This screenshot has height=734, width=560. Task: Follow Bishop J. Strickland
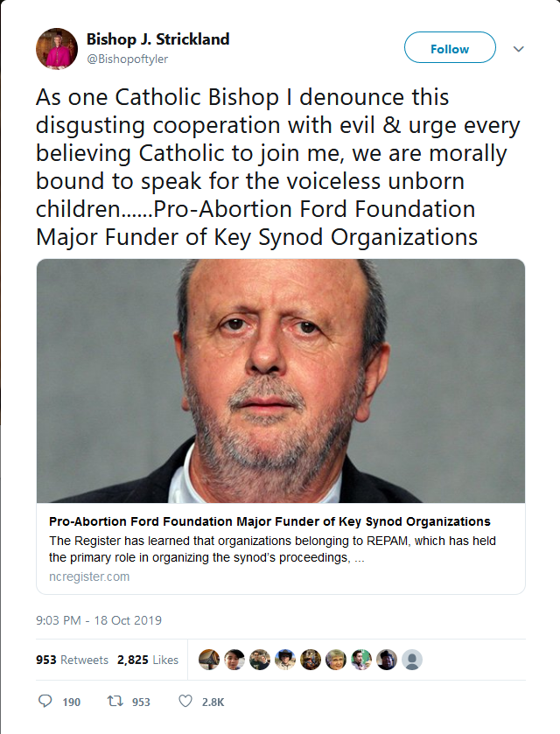tap(450, 47)
